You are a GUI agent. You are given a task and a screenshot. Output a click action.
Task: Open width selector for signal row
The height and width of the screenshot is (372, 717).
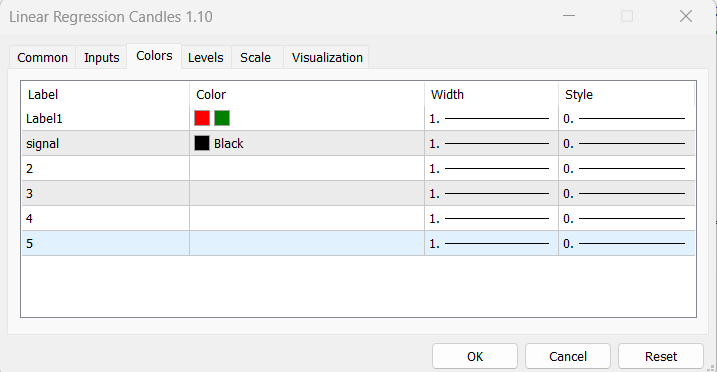pos(491,143)
